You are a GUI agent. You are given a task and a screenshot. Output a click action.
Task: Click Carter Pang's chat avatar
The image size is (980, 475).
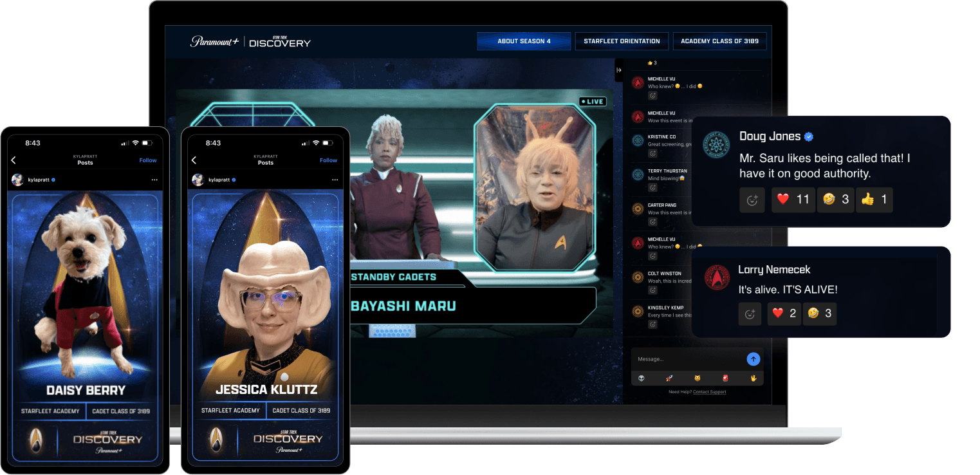pos(638,209)
